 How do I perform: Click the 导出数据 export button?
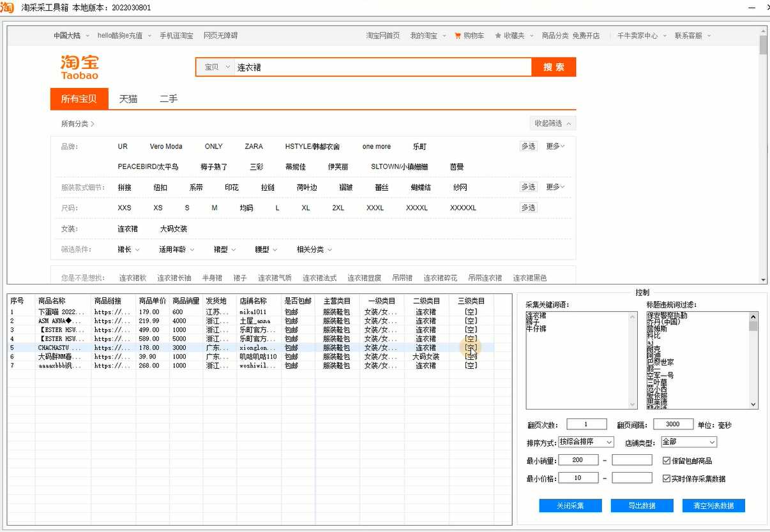point(642,506)
